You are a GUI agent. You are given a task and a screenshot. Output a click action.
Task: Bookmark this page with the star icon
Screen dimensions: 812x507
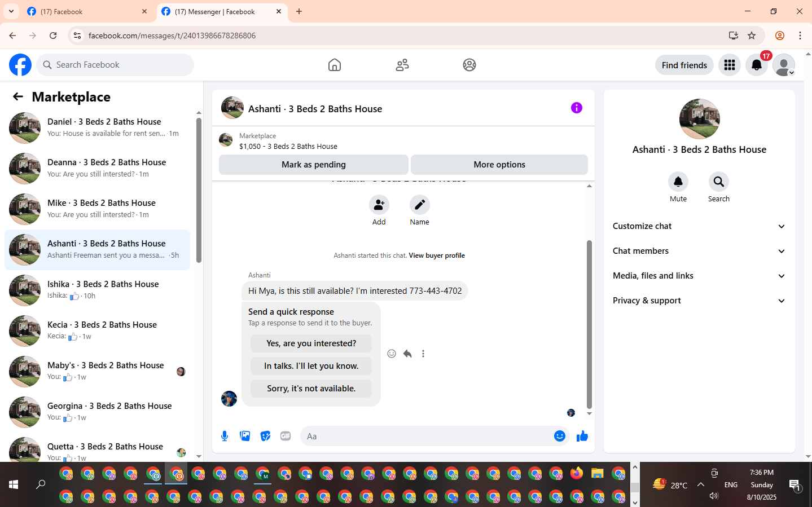752,36
